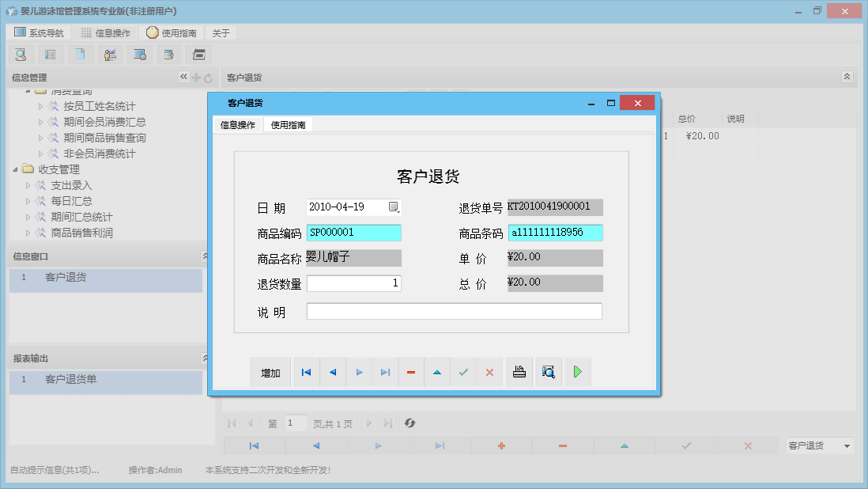
Task: Delete current record using red minus icon
Action: 411,372
